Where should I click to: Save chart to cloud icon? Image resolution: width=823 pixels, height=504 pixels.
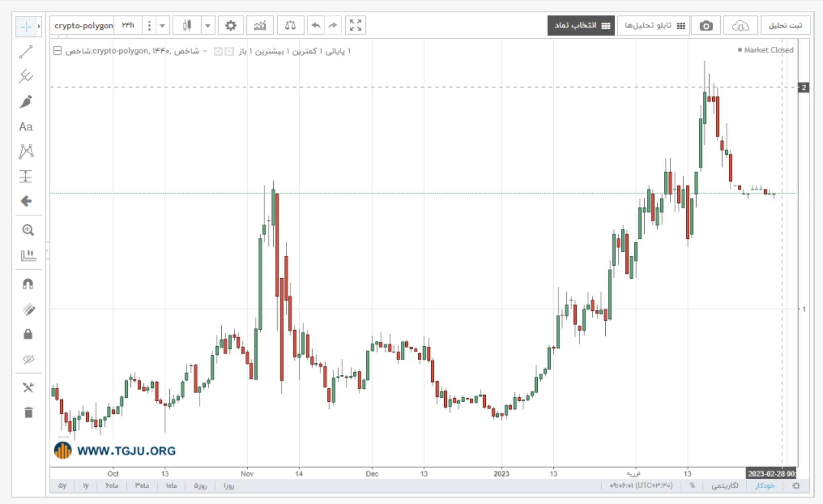(740, 26)
